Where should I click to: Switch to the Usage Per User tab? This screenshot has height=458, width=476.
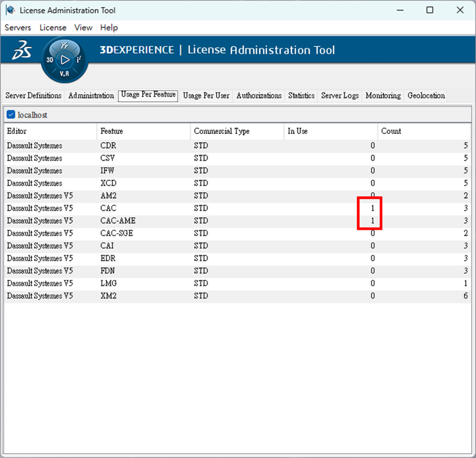[x=206, y=96]
